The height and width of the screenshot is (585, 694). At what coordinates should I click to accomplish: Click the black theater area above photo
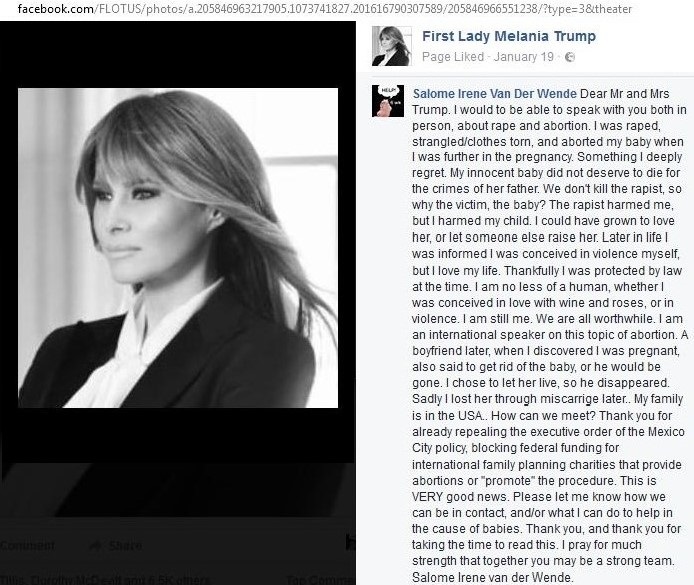coord(178,54)
